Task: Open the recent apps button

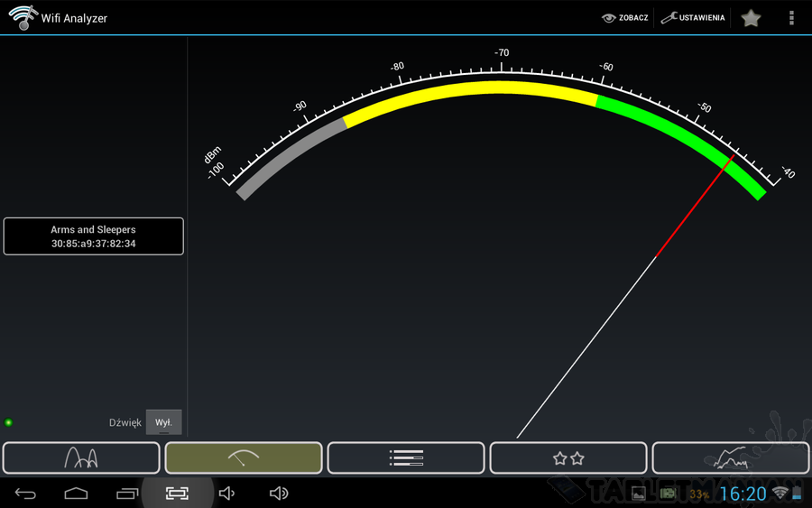Action: 127,494
